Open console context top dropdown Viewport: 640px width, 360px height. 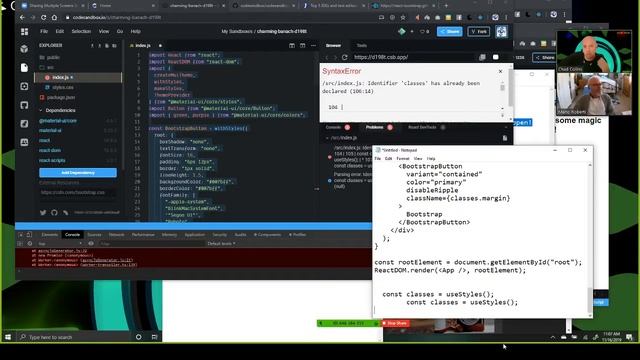pos(60,244)
